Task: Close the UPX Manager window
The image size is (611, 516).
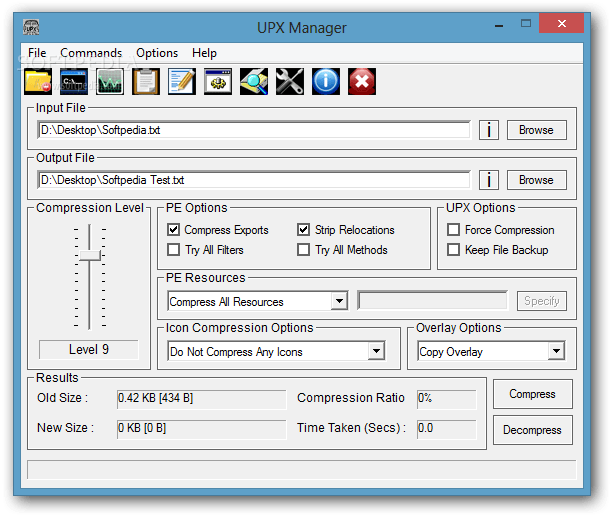Action: pos(562,23)
